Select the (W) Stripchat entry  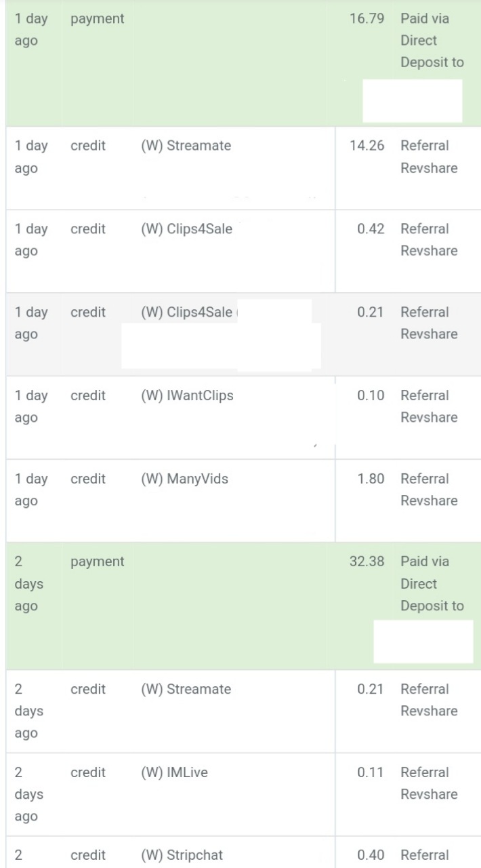182,855
